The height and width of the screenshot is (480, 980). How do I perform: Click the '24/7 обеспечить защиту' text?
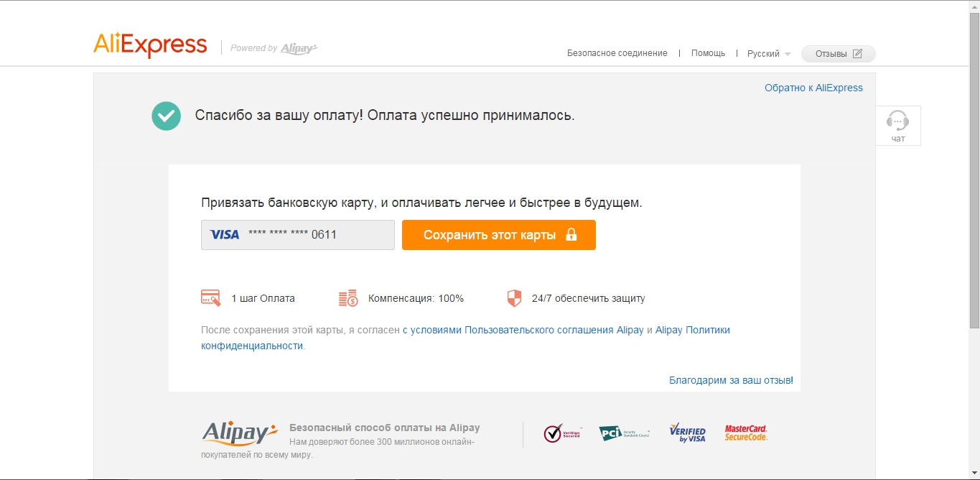[x=589, y=298]
